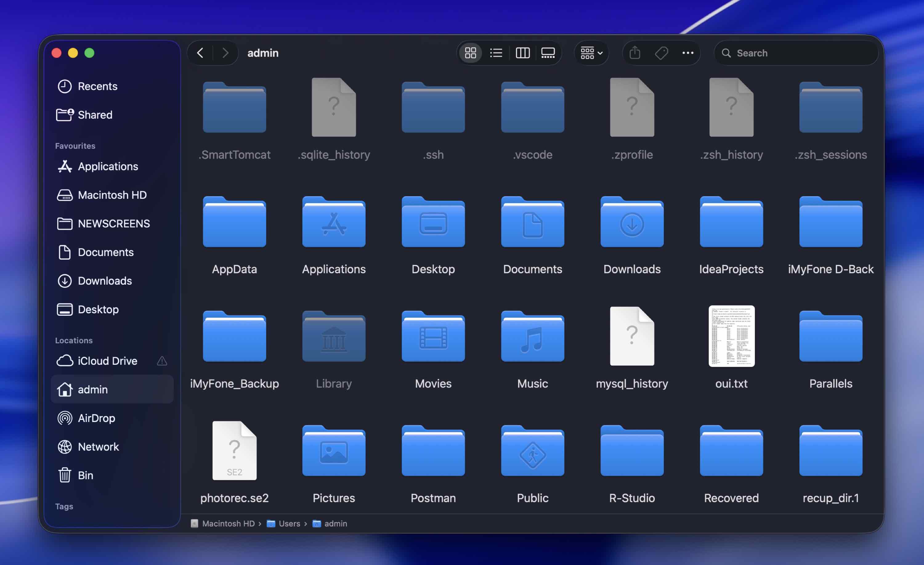The image size is (924, 565).
Task: Select Downloads in the sidebar
Action: pyautogui.click(x=112, y=281)
